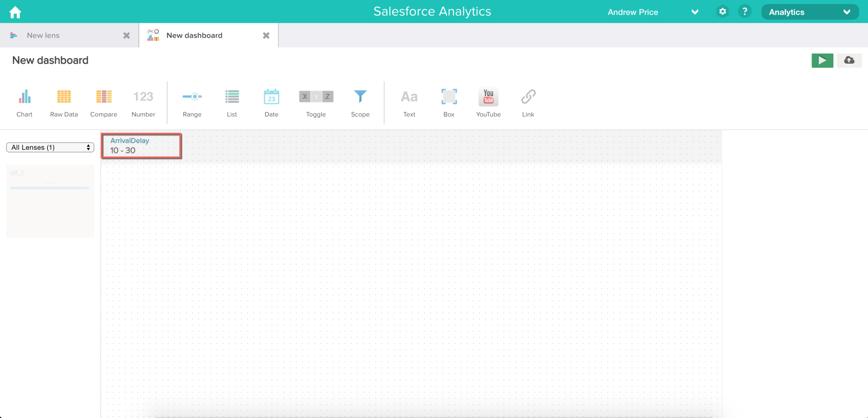The height and width of the screenshot is (418, 868).
Task: Add a Box container widget
Action: [449, 103]
